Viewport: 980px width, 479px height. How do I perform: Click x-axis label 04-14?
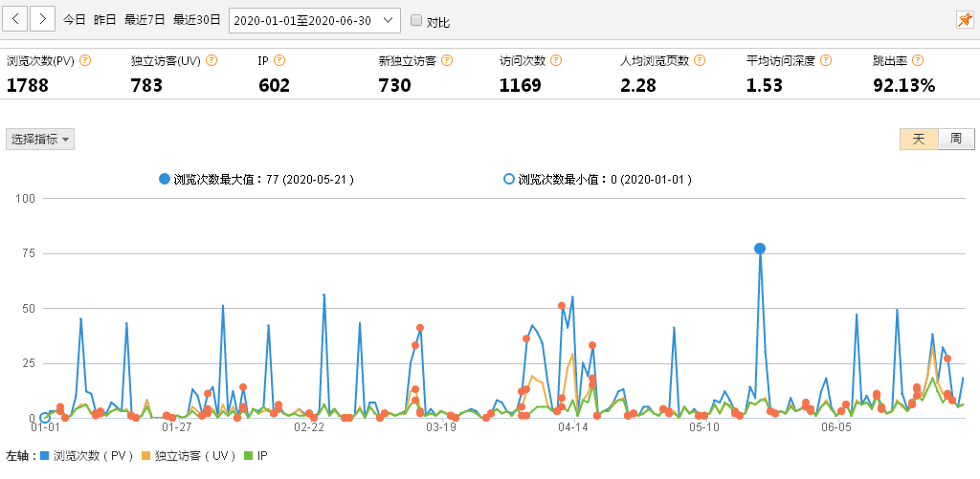[573, 427]
